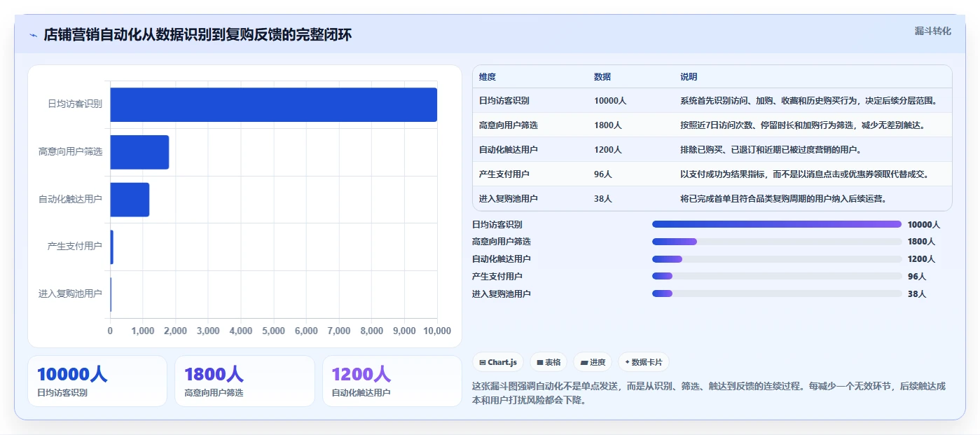Image resolution: width=980 pixels, height=435 pixels.
Task: Open the 1200人 自动化触达用户 data card
Action: [x=392, y=381]
